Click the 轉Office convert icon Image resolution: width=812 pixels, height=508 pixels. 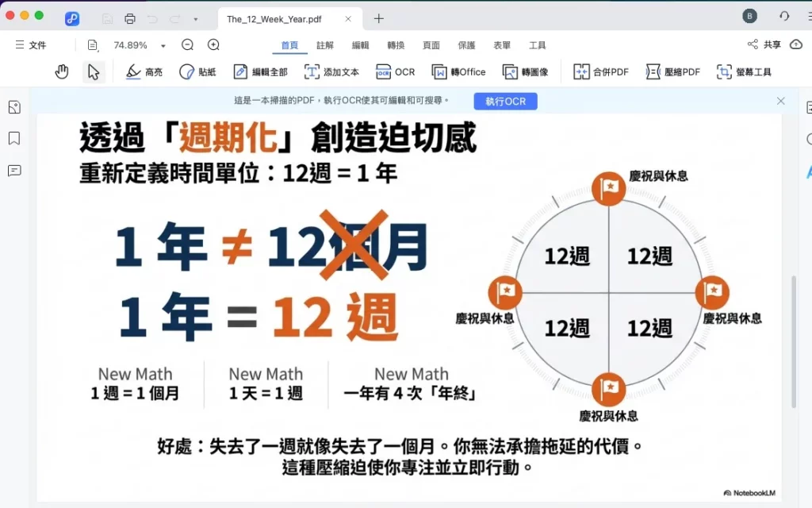tap(458, 72)
